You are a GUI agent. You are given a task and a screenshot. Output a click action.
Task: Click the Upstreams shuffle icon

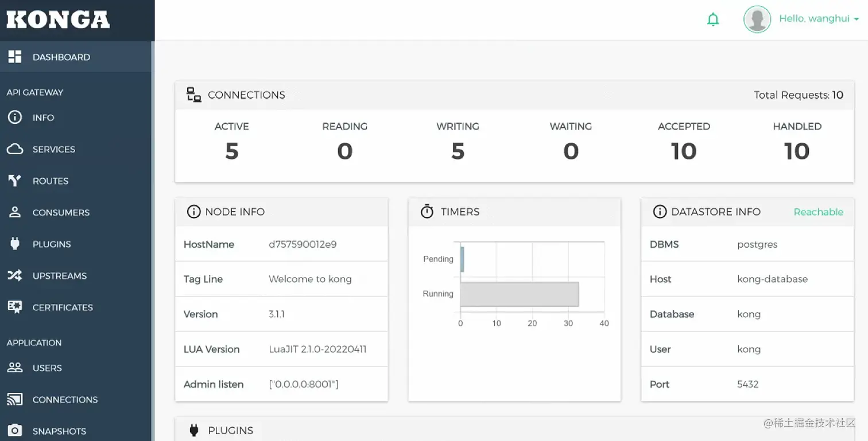[x=15, y=276]
